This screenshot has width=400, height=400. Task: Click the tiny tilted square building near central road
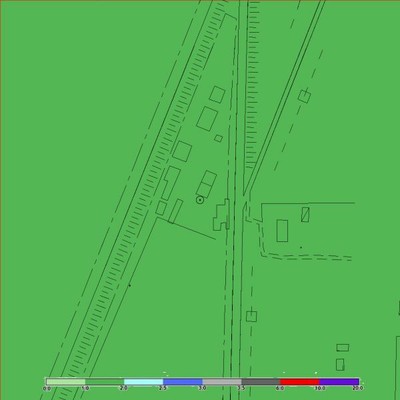click(x=218, y=138)
